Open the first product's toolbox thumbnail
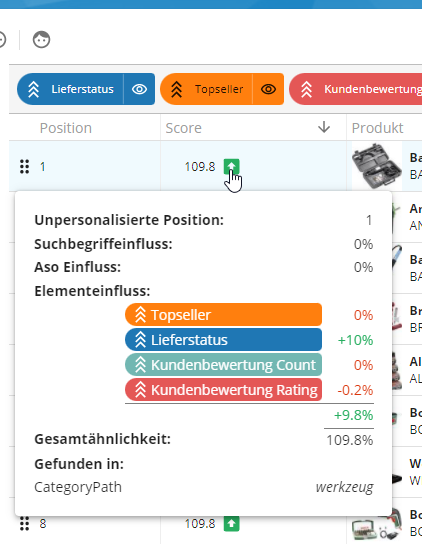 pos(377,166)
